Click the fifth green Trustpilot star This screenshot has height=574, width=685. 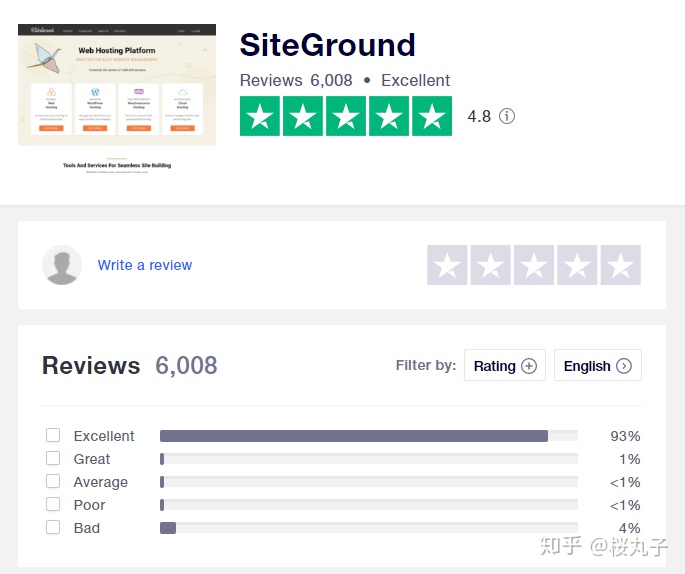432,116
